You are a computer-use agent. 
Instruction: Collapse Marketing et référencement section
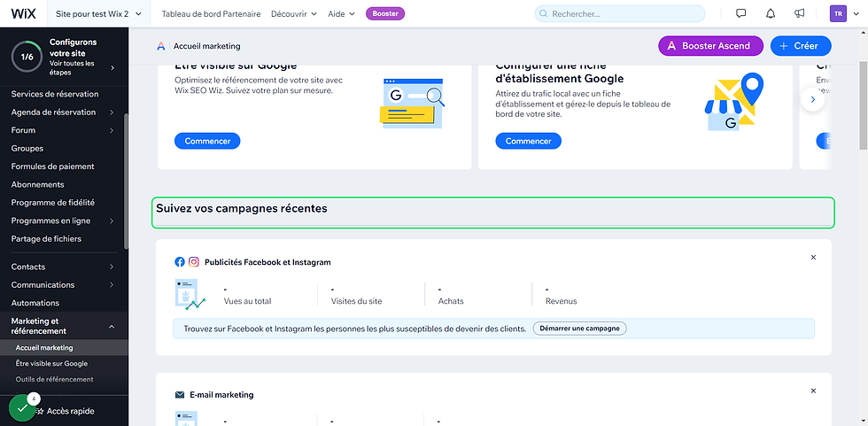[x=112, y=327]
